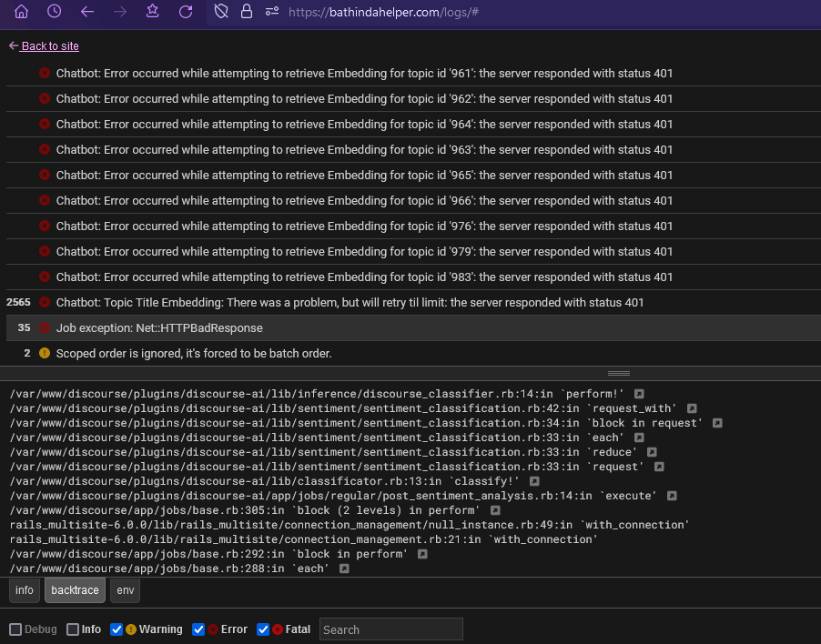Open source link for 'reduce' backtrace line
Viewport: 821px width, 644px height.
[652, 452]
